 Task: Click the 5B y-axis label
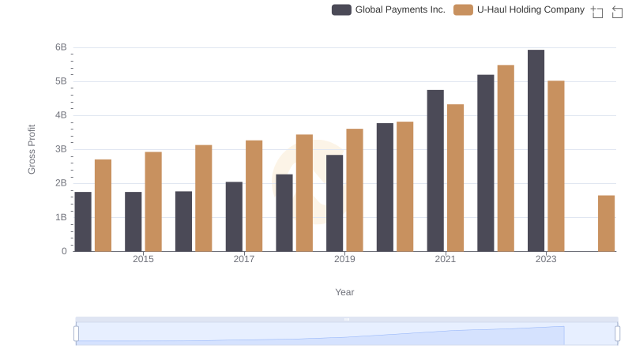click(61, 81)
